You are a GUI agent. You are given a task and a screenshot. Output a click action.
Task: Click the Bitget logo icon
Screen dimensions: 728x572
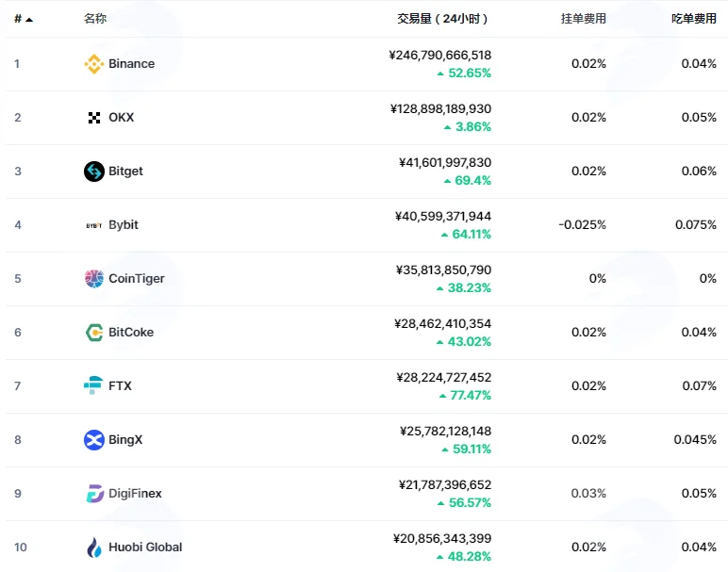[93, 172]
